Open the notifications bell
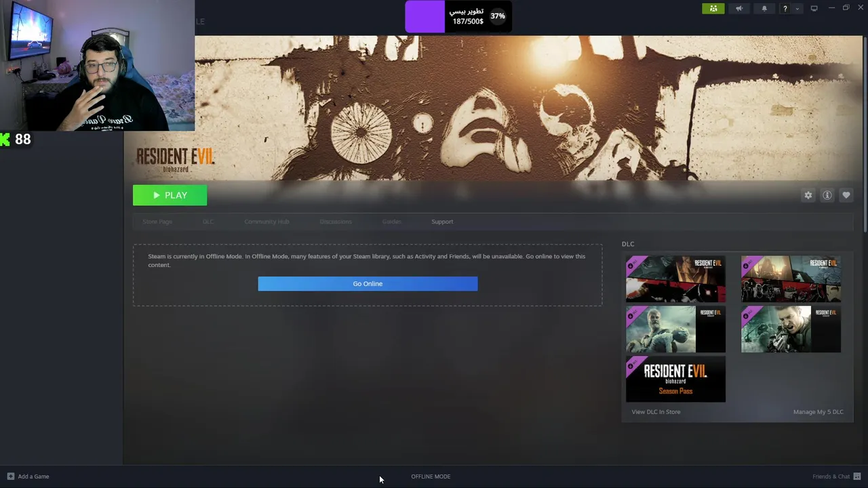Viewport: 868px width, 488px height. 764,8
